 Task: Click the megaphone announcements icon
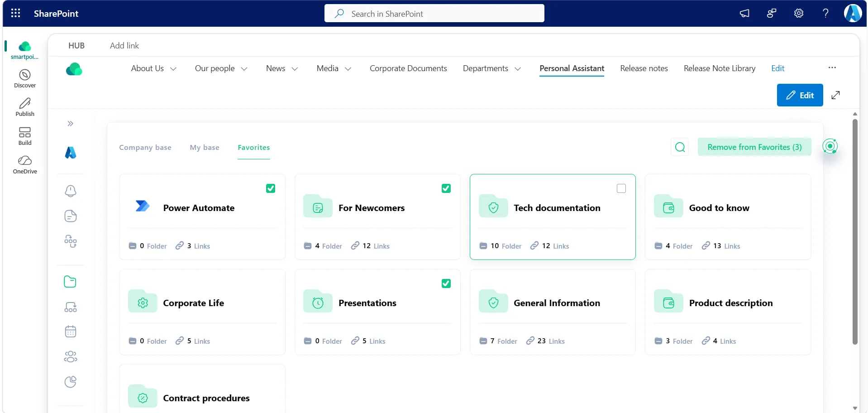pos(744,13)
